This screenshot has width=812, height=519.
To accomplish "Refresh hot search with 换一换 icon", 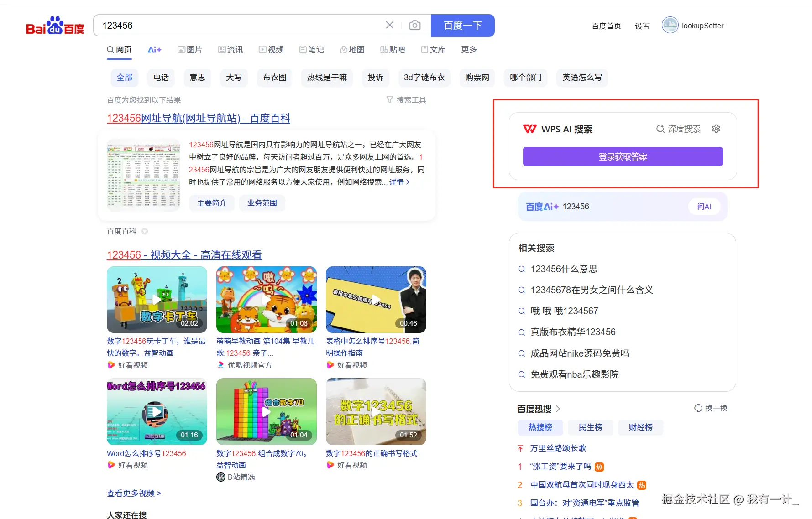I will tap(698, 408).
